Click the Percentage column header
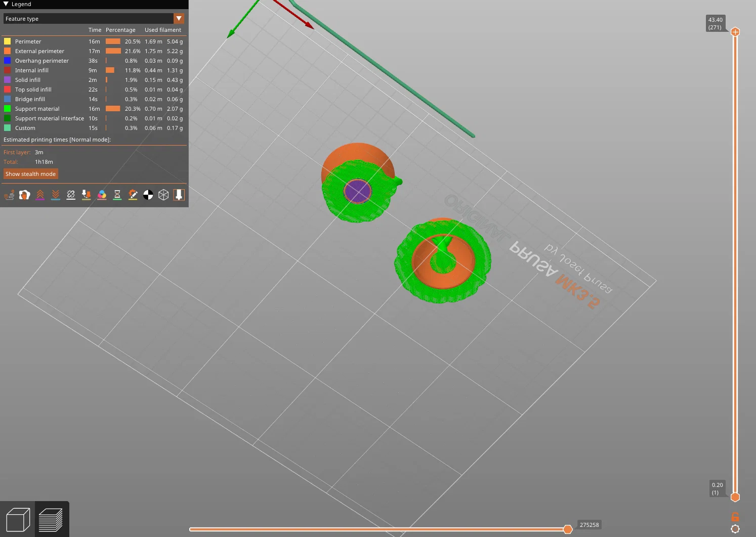The image size is (756, 537). [120, 30]
